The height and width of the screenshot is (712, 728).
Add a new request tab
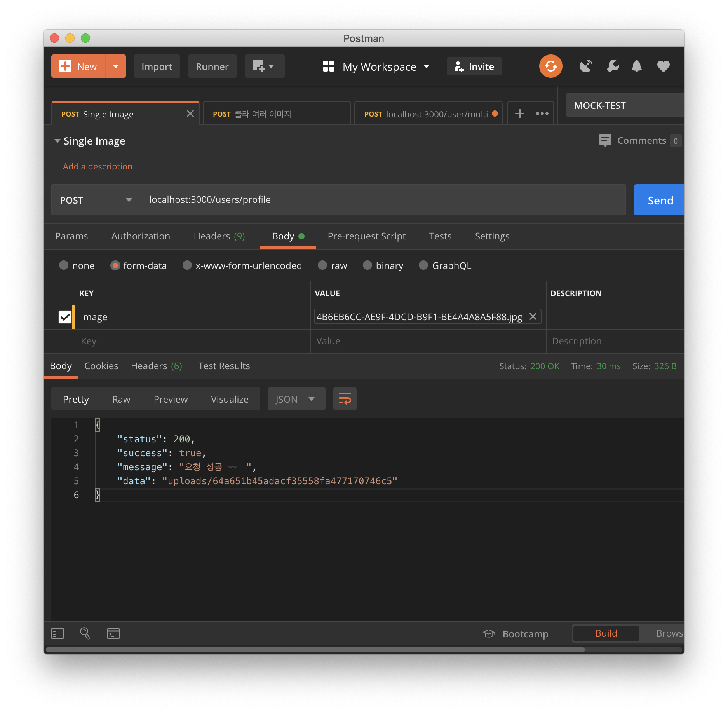(519, 113)
